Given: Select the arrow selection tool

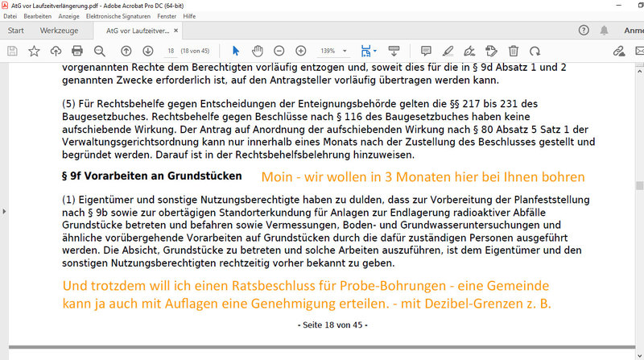Looking at the screenshot, I should coord(236,51).
